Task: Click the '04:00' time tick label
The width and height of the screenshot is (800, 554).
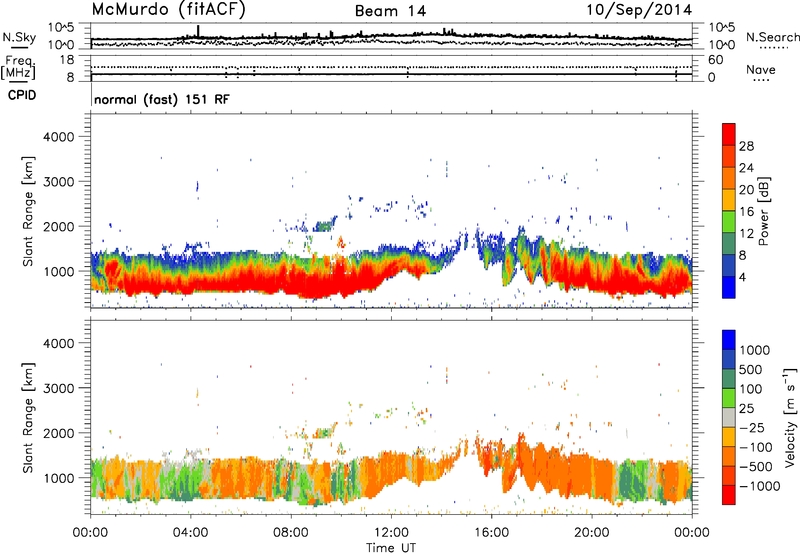Action: (x=190, y=533)
